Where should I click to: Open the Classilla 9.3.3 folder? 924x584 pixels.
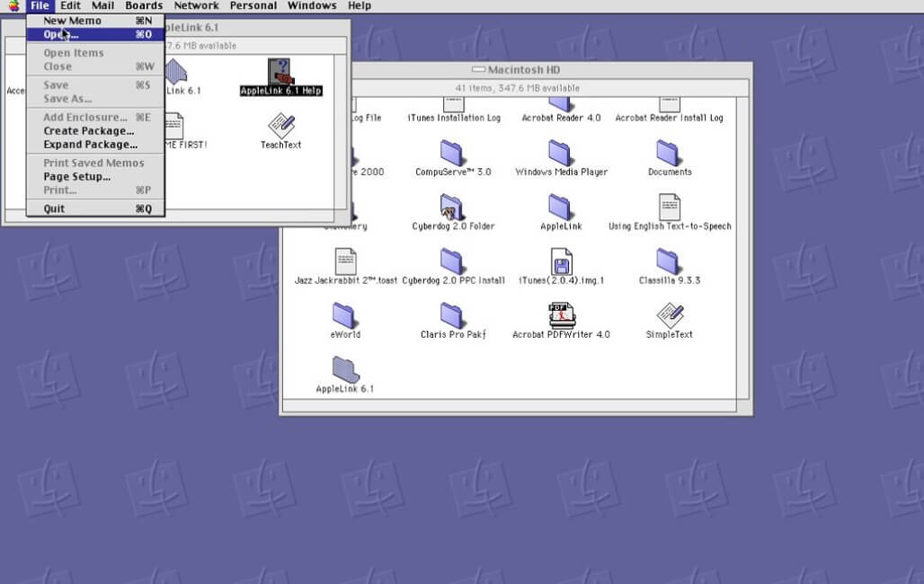pyautogui.click(x=668, y=261)
